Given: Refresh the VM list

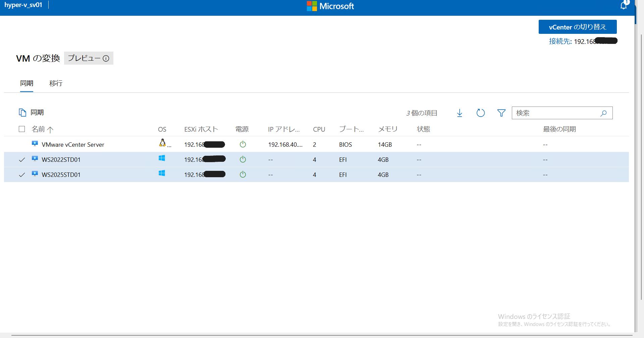Looking at the screenshot, I should coord(480,113).
